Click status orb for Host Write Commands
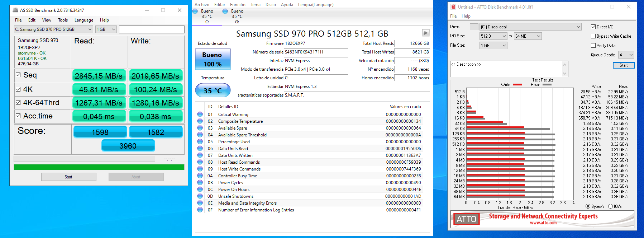 (200, 169)
